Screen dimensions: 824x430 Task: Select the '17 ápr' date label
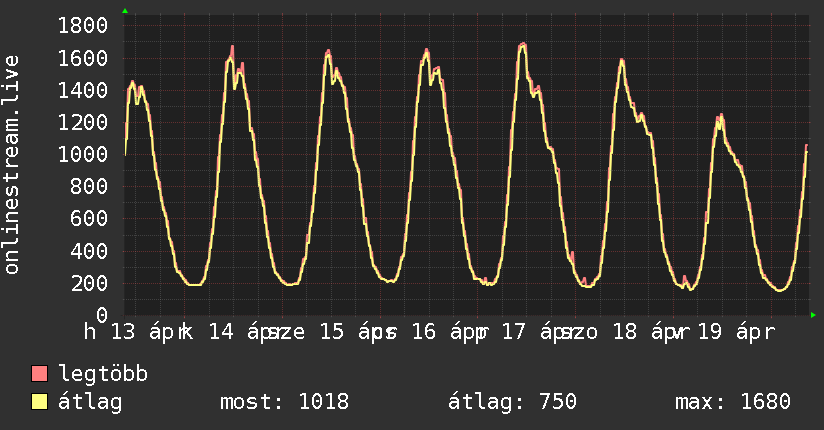pyautogui.click(x=536, y=332)
